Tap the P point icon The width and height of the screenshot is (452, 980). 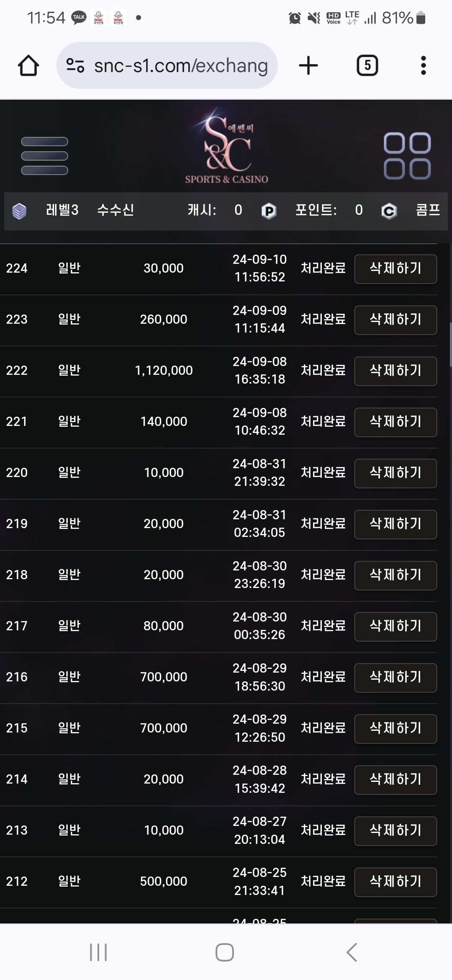click(269, 211)
